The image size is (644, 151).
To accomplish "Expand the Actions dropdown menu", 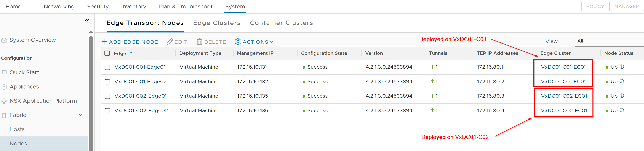I will [271, 42].
